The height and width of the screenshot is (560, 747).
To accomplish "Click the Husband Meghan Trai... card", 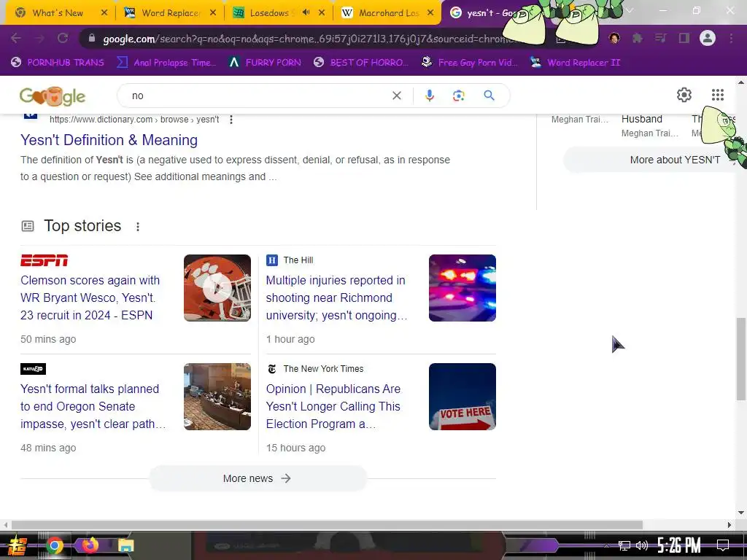I will (x=649, y=125).
